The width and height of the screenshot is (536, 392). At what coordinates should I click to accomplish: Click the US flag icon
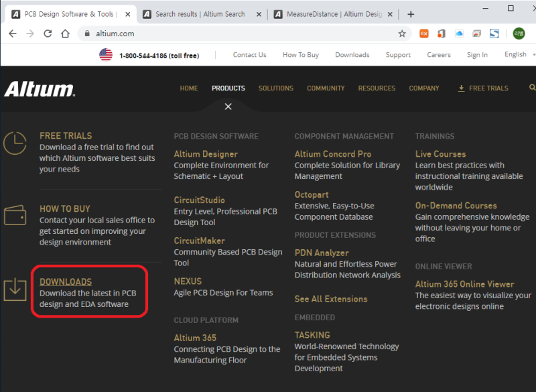[x=106, y=55]
